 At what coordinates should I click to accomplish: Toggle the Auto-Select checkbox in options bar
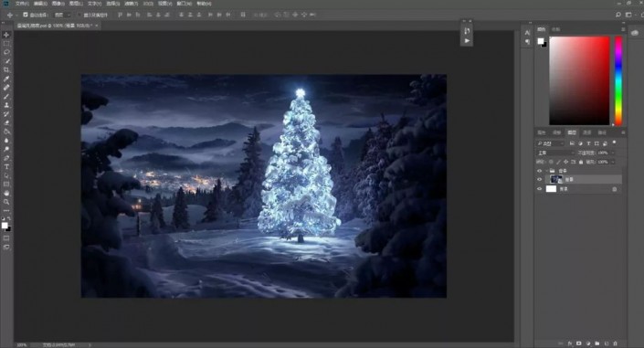26,15
